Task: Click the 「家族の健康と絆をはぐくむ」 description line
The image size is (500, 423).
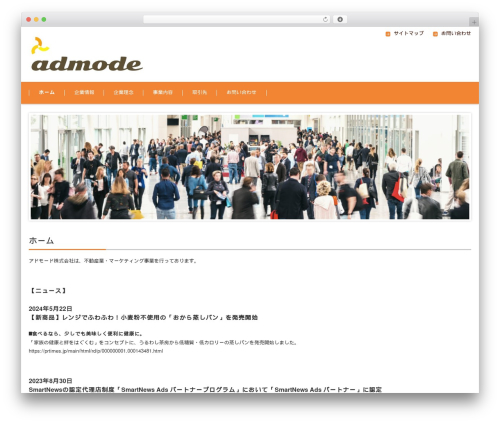Action: (x=163, y=342)
